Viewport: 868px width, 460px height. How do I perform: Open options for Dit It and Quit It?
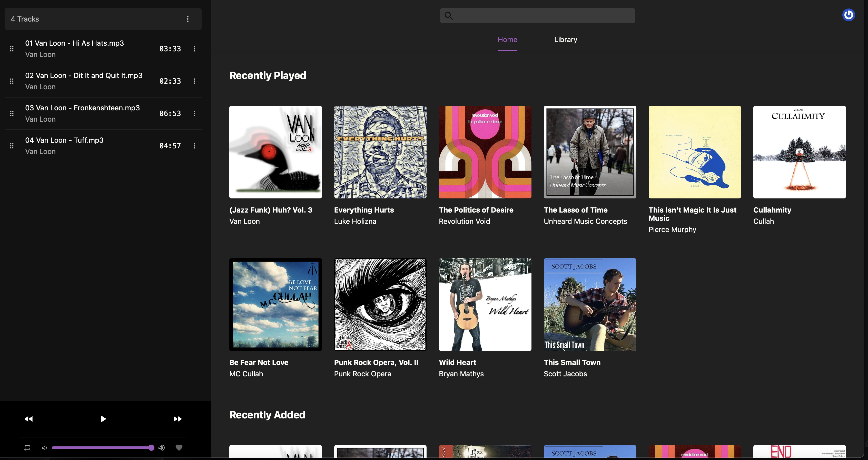pyautogui.click(x=194, y=81)
